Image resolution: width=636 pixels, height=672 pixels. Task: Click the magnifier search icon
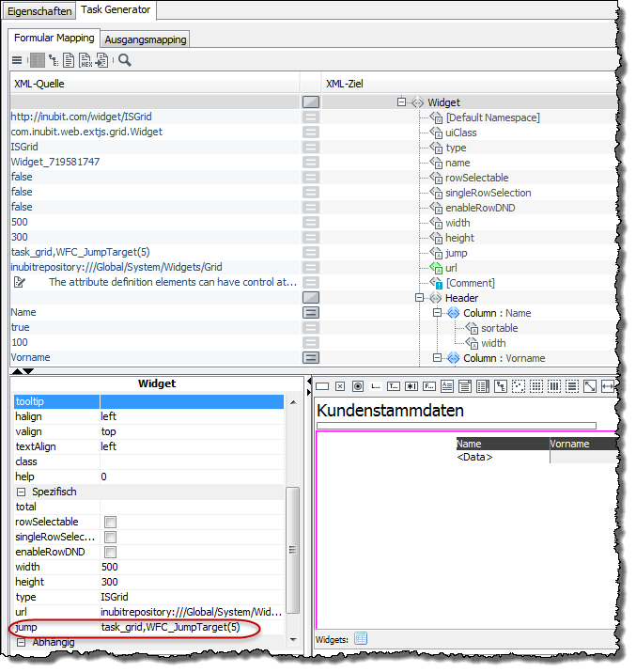125,60
